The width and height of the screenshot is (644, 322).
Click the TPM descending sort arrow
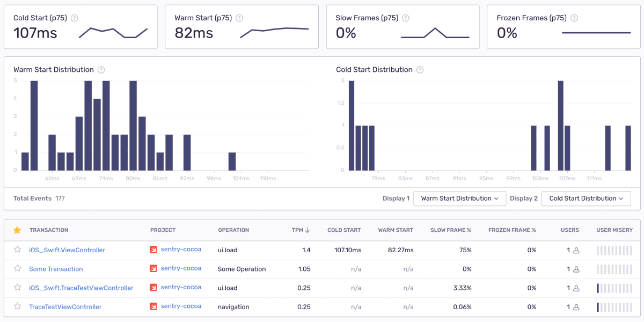click(306, 230)
